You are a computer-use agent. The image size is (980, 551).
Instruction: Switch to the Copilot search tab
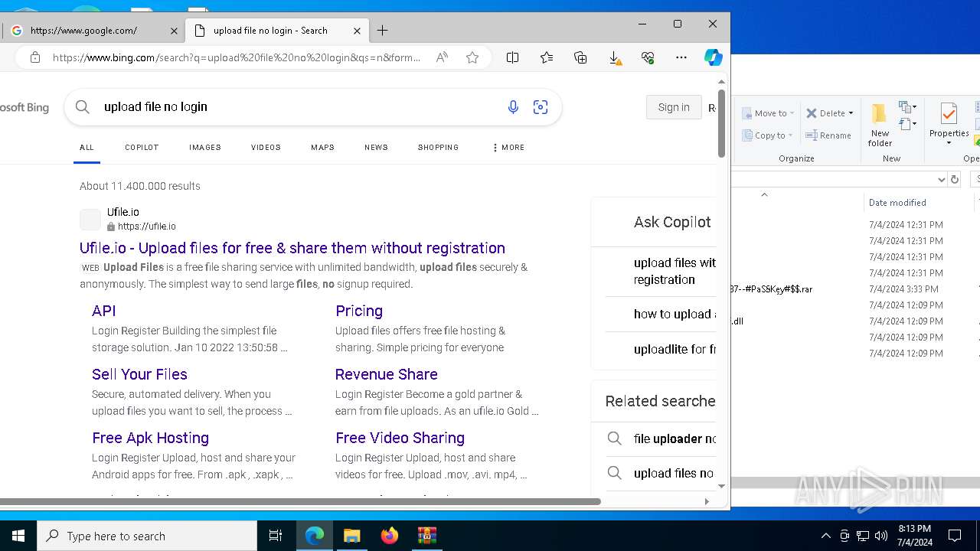[x=142, y=147]
